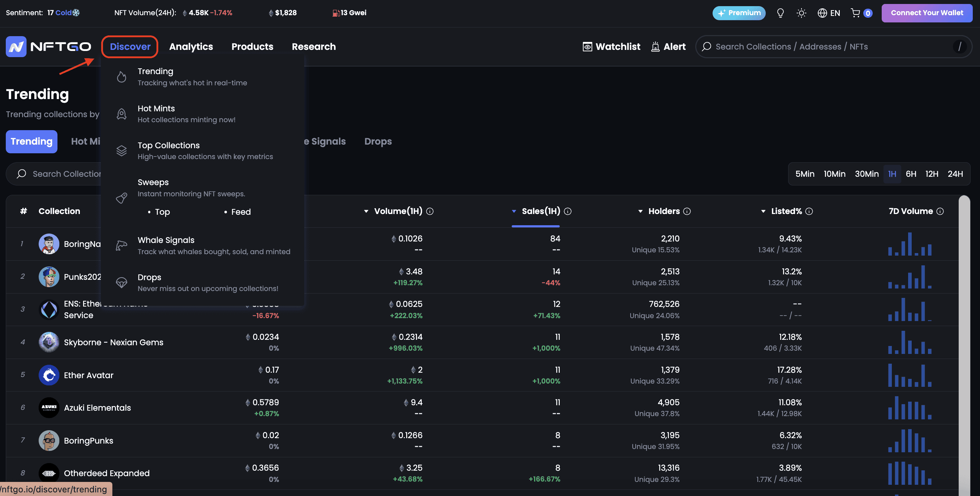The image size is (980, 496).
Task: Select the 1H time range
Action: tap(892, 174)
